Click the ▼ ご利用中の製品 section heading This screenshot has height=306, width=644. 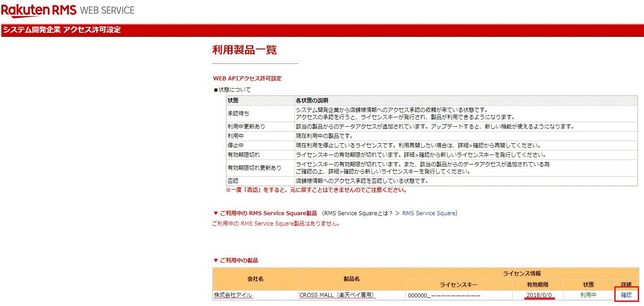click(236, 261)
